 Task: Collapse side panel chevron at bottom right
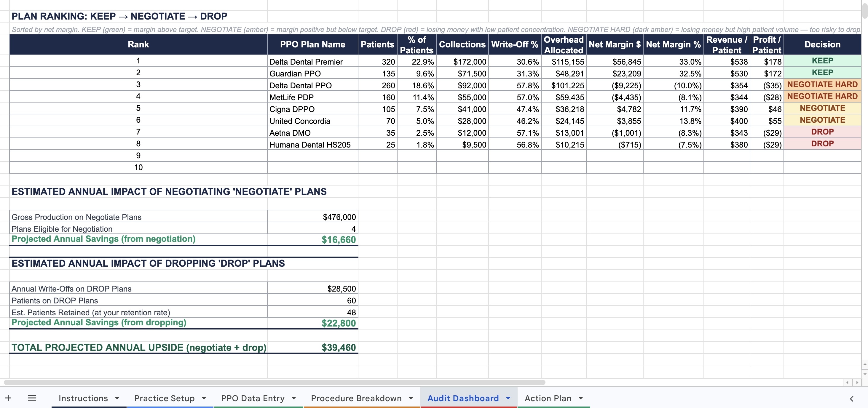851,399
